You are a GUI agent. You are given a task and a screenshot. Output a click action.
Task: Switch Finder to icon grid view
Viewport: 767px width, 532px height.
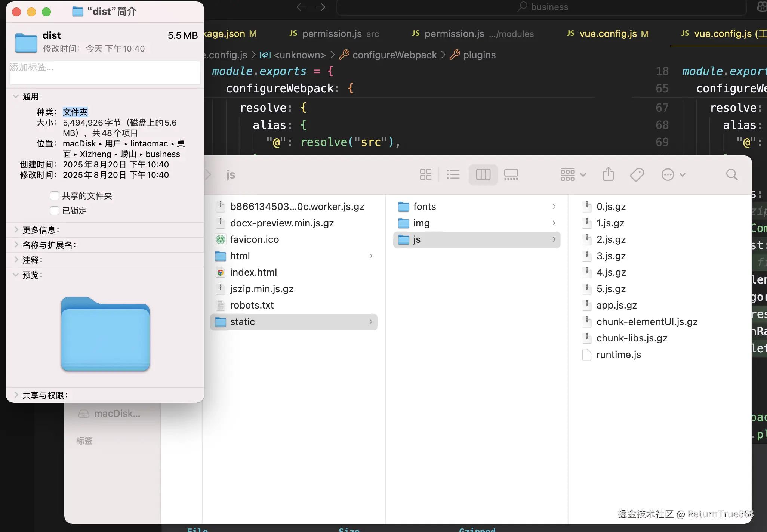coord(425,174)
